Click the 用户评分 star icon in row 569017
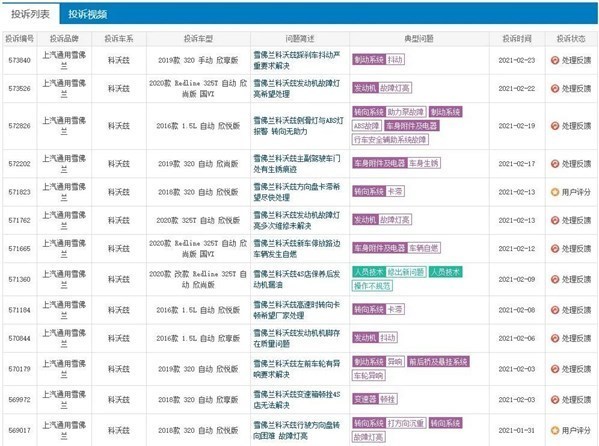This screenshot has height=446, width=599. (x=555, y=430)
